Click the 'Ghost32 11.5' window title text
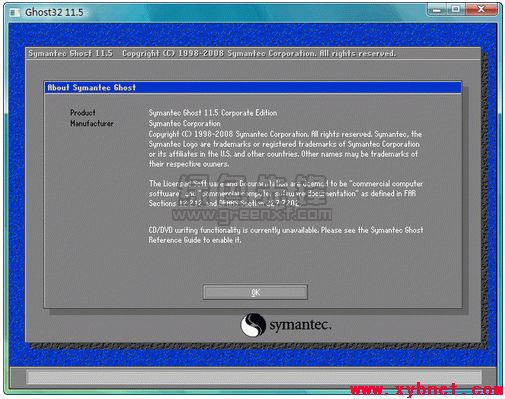Viewport: 505px width, 399px height. (54, 12)
